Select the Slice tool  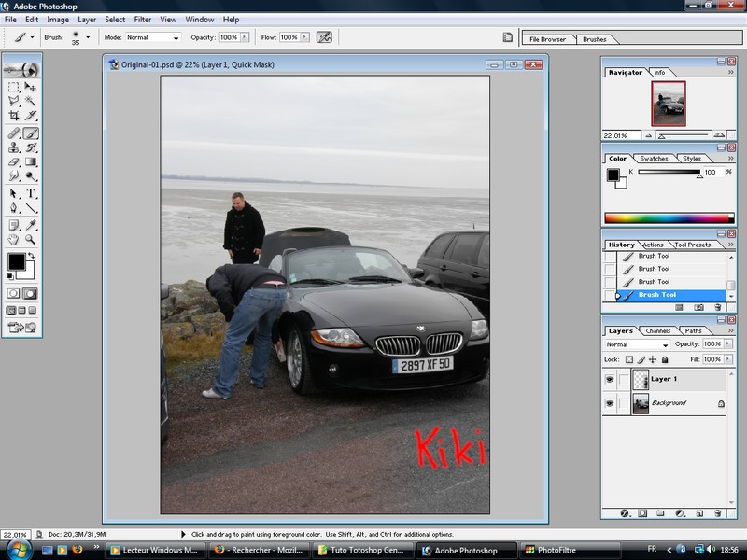click(31, 115)
